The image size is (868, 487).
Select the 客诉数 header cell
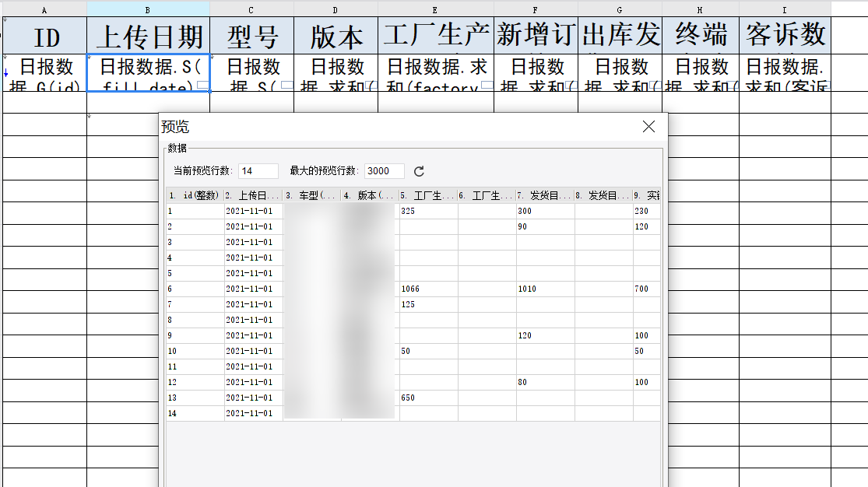785,36
